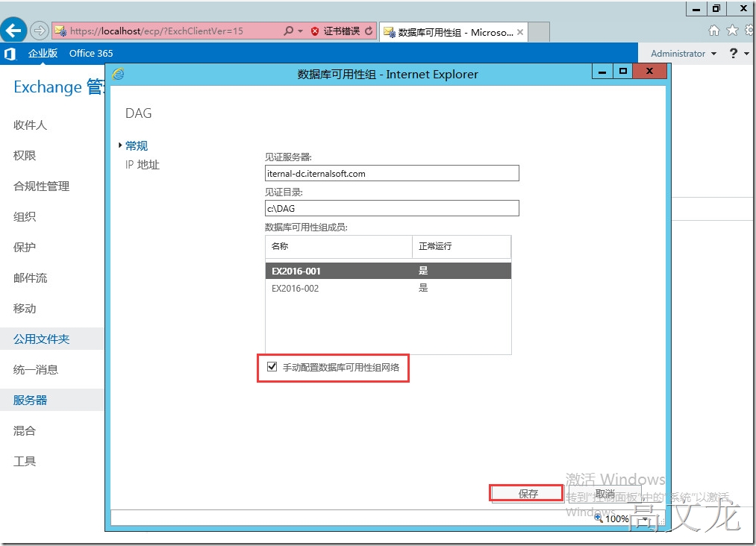Select the EX2016-001 member row
This screenshot has width=756, height=546.
pyautogui.click(x=388, y=271)
